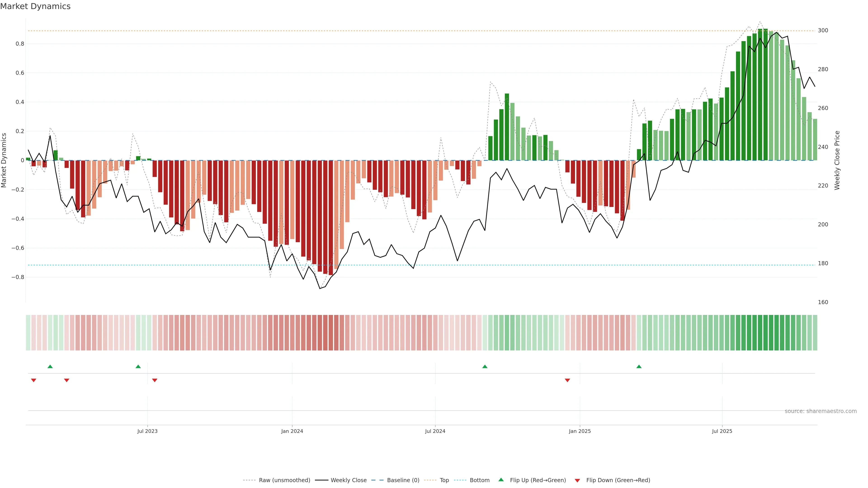The height and width of the screenshot is (488, 868).
Task: Open the source: sharemaestro.com link
Action: coord(821,411)
